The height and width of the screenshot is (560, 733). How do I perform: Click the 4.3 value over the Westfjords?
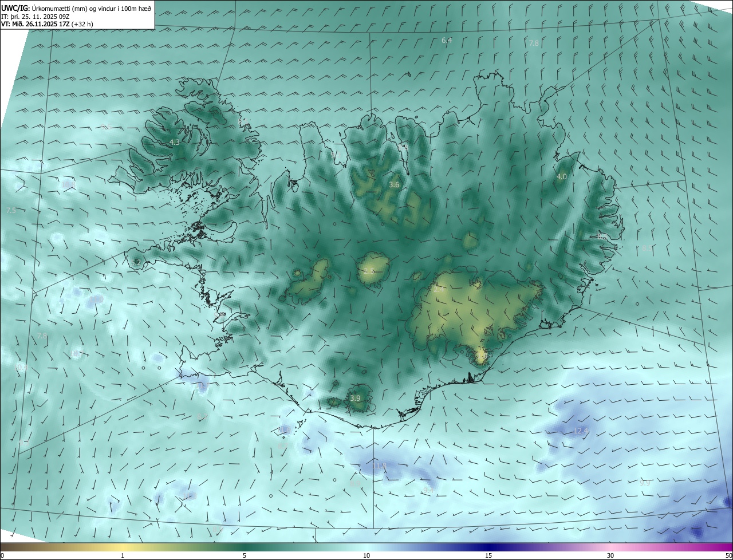(175, 143)
